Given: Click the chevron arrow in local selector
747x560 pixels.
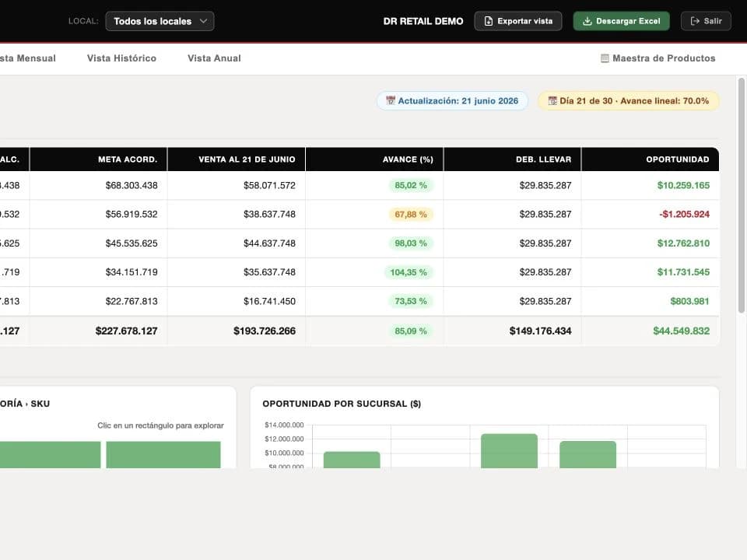Looking at the screenshot, I should click(x=203, y=21).
